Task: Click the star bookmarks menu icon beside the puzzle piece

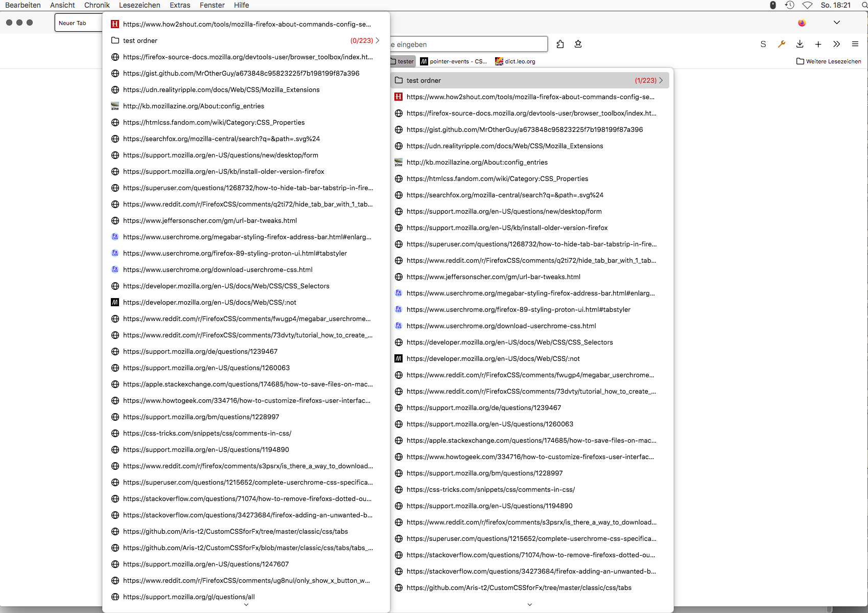Action: [x=578, y=44]
